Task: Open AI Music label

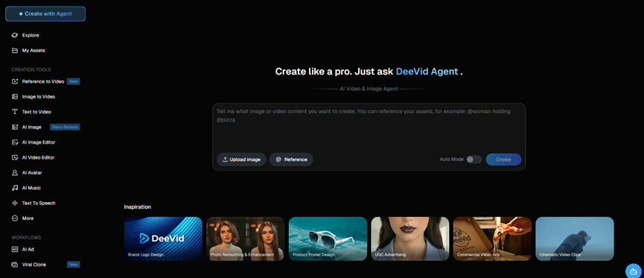Action: pyautogui.click(x=31, y=188)
